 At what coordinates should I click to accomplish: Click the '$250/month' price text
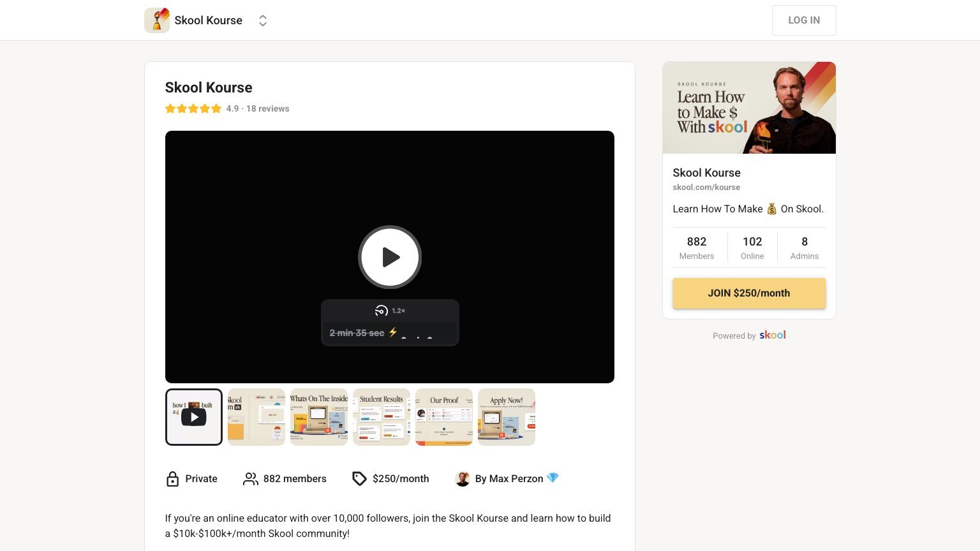point(401,479)
